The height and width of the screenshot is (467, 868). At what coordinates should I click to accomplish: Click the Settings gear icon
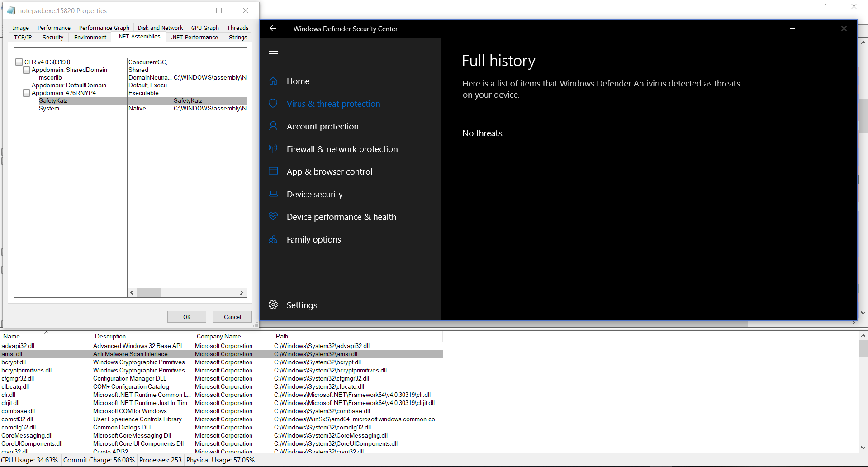tap(273, 305)
